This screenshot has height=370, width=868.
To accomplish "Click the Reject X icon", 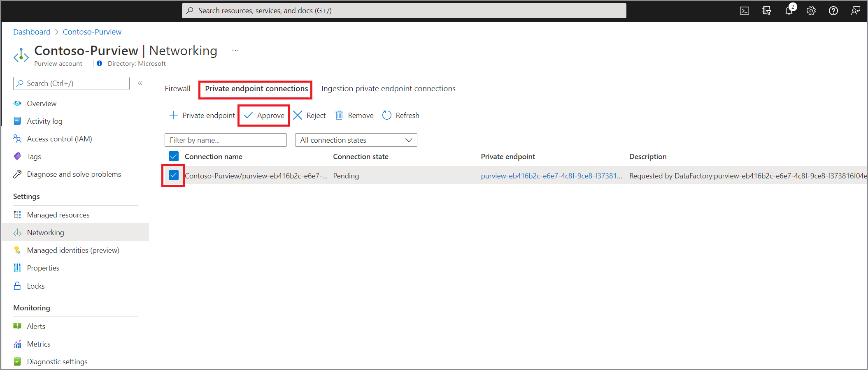I will [298, 115].
